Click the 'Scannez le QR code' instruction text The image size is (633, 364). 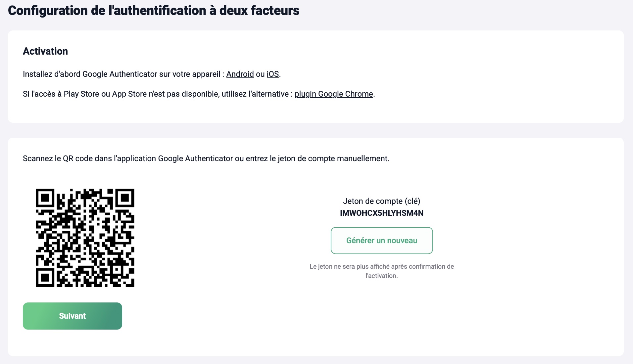[x=206, y=159]
